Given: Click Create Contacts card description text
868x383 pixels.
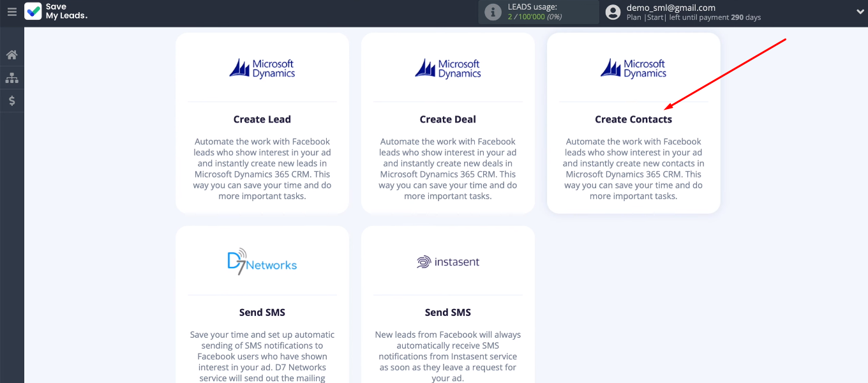Looking at the screenshot, I should point(634,169).
